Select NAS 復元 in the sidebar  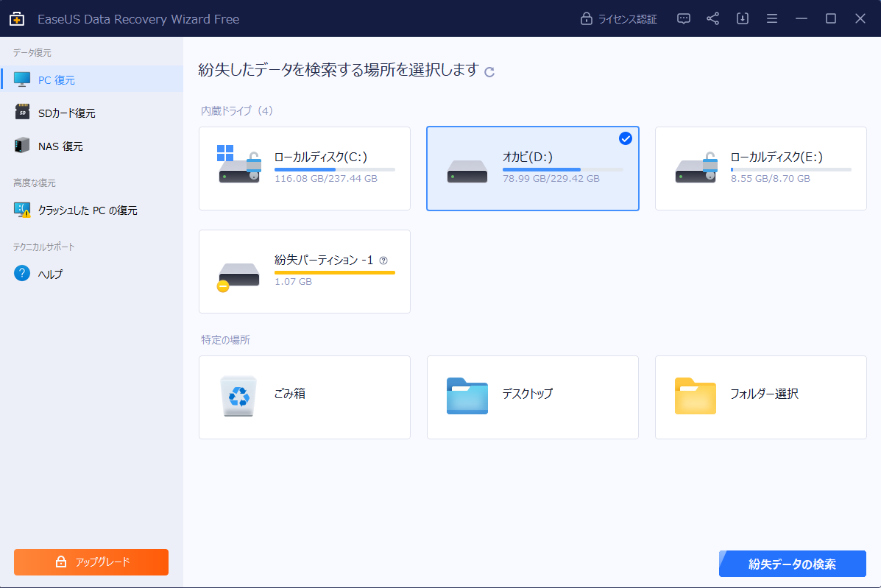coord(64,145)
